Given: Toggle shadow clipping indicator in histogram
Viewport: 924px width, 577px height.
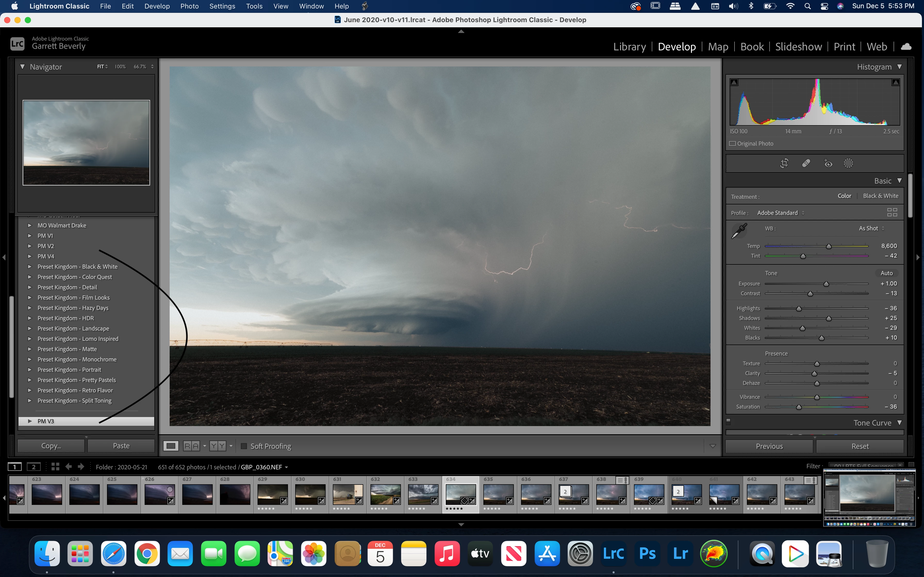Looking at the screenshot, I should (734, 82).
